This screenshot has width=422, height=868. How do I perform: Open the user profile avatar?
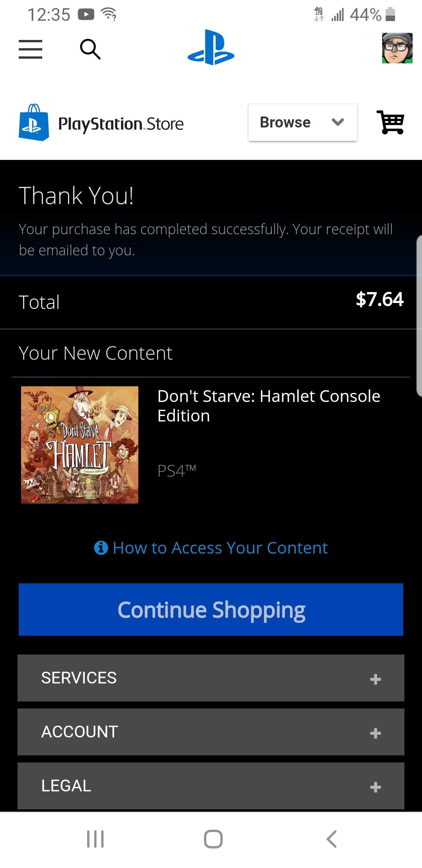click(x=397, y=48)
